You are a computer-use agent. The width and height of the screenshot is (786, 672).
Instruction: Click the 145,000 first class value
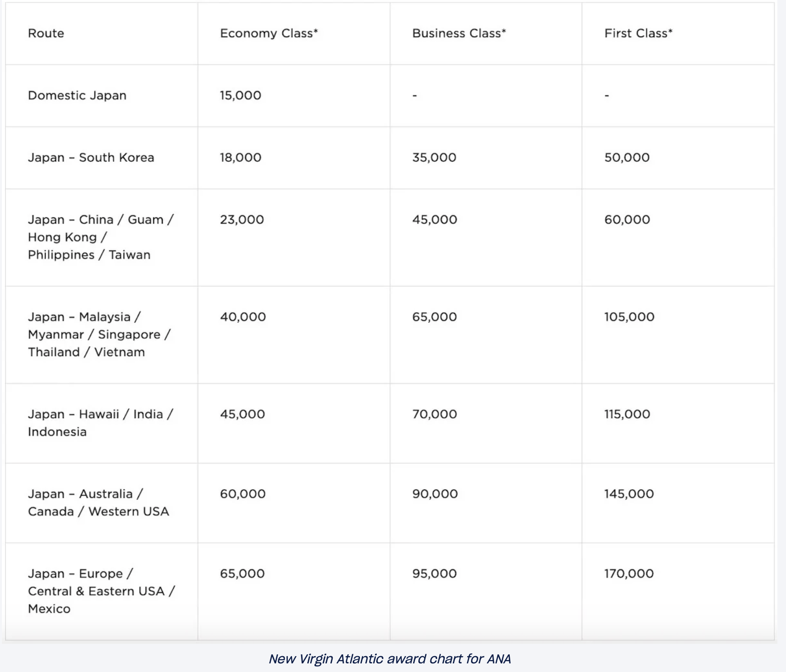coord(629,494)
